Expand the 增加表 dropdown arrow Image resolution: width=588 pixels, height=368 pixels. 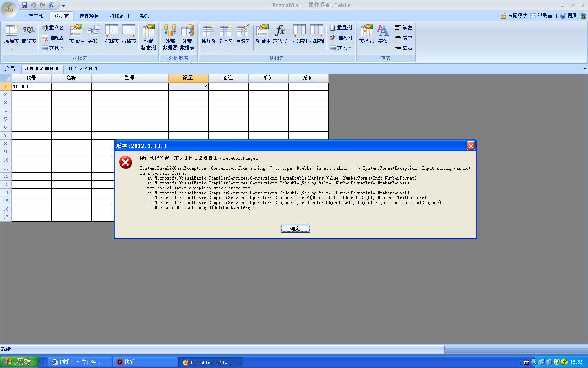[x=11, y=49]
